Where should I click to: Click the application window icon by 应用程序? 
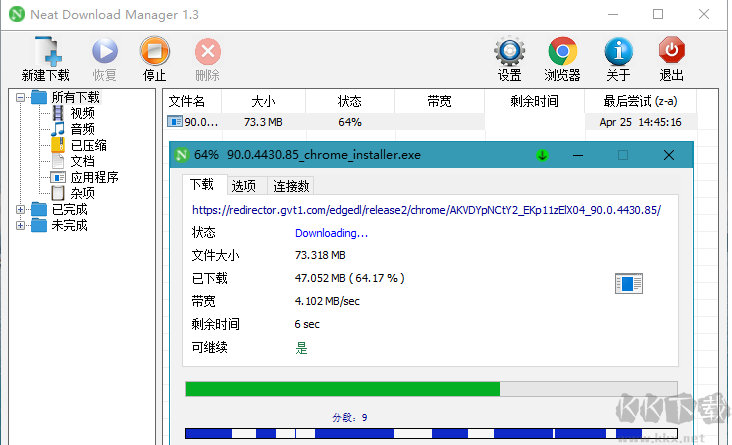(58, 177)
